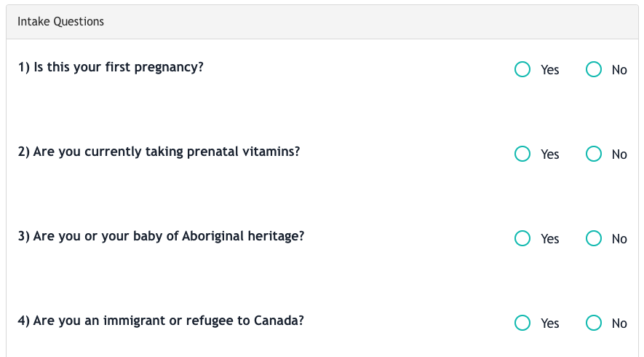Pick Yes radio for immigrant or refugee question
644x357 pixels.
(522, 323)
